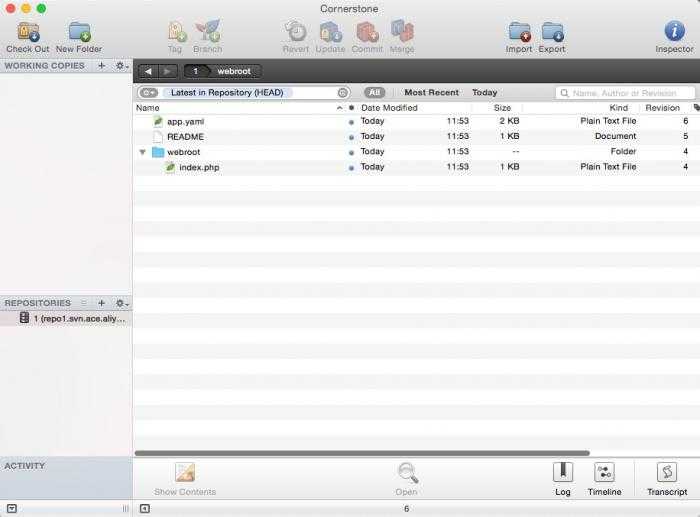
Task: Click Show Contents icon at bottom
Action: pos(185,473)
